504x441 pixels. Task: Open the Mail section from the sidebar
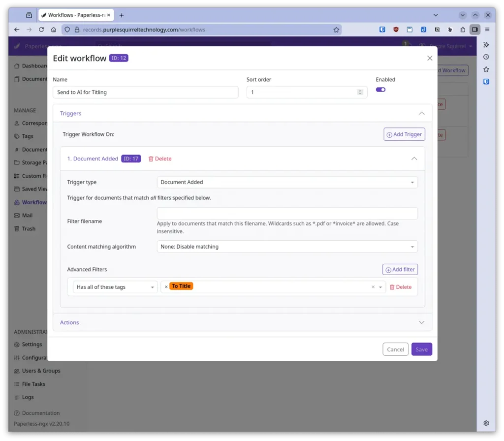(27, 215)
